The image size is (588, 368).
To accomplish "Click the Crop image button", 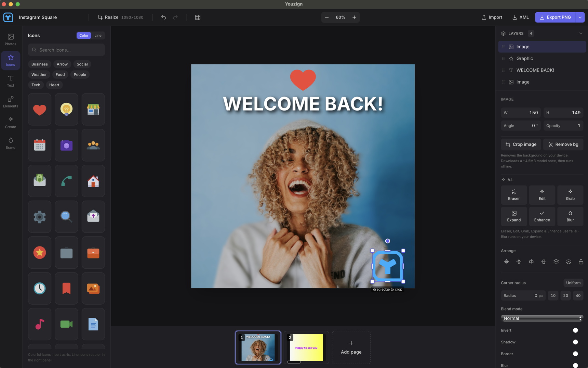I will (521, 144).
